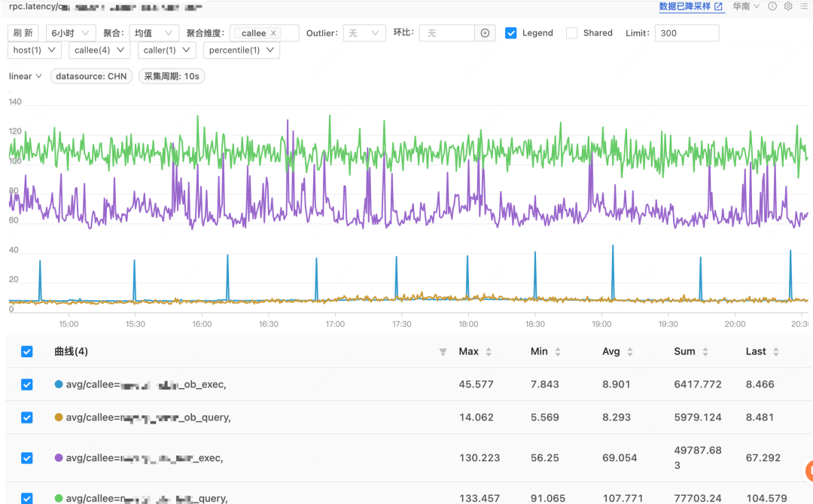
Task: Remove the callee tag with X icon
Action: (273, 33)
